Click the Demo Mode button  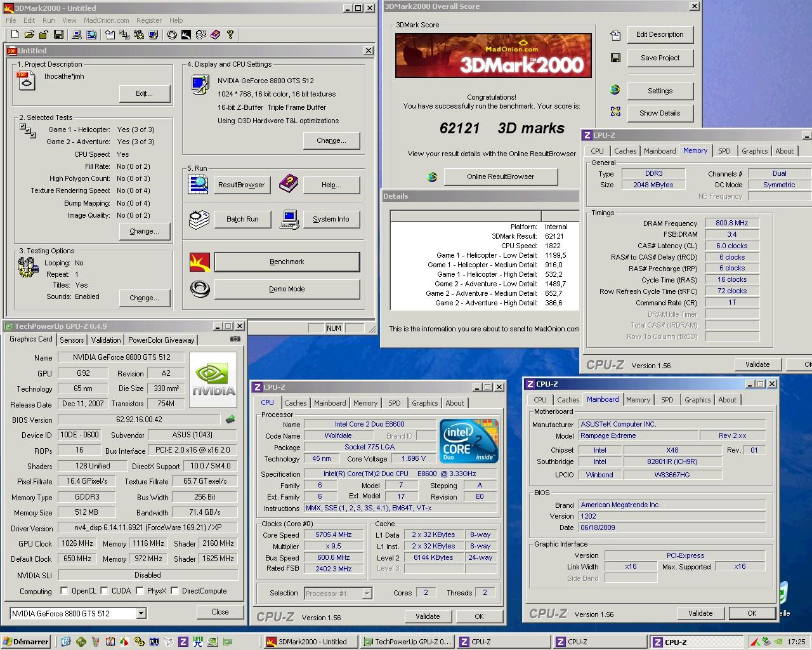tap(287, 289)
